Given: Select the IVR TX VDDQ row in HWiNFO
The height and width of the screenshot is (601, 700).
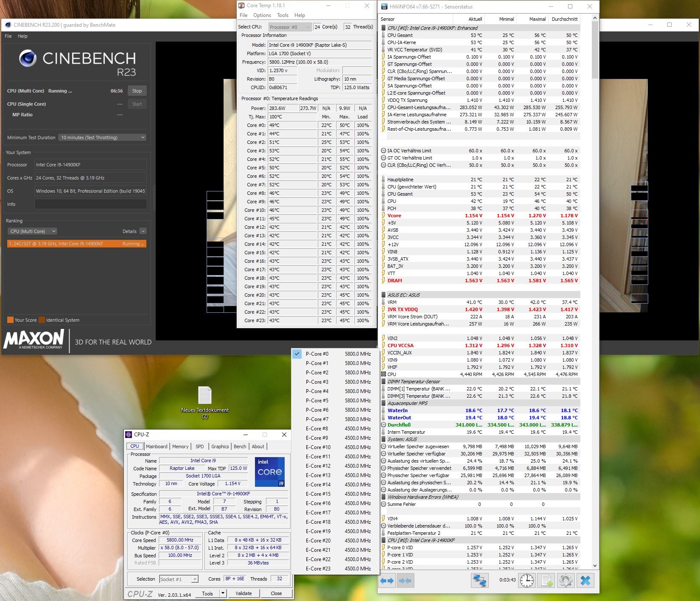Looking at the screenshot, I should click(480, 309).
